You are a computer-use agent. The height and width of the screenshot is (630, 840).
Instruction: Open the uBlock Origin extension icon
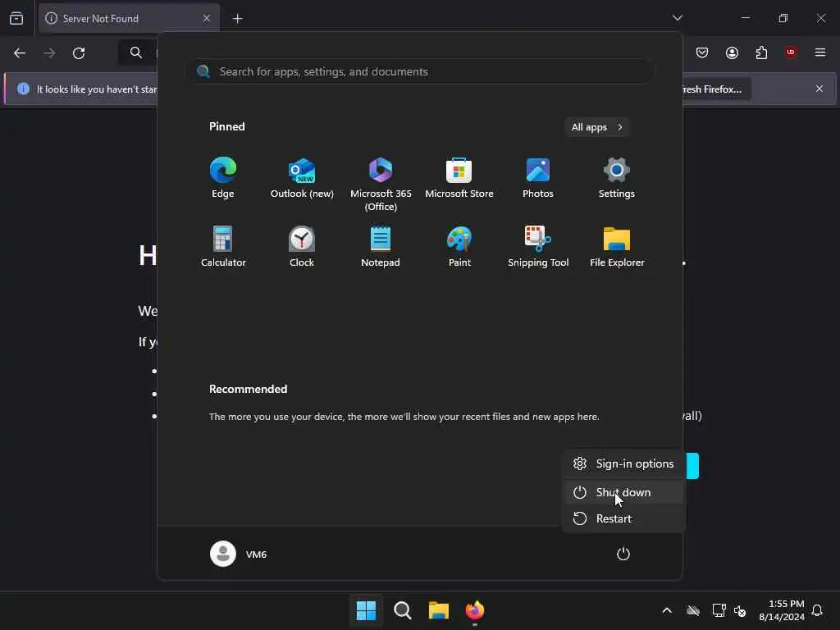coord(791,52)
